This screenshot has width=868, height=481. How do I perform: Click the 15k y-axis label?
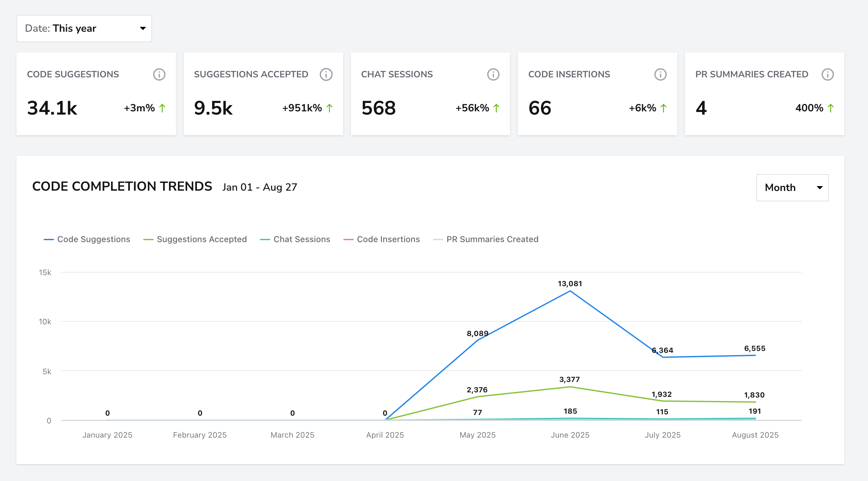click(45, 273)
